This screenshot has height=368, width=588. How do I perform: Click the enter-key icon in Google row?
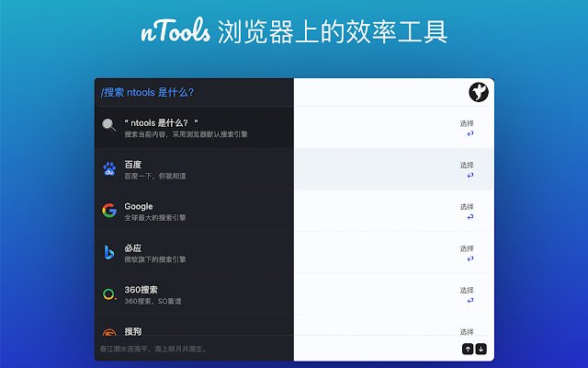click(x=470, y=217)
